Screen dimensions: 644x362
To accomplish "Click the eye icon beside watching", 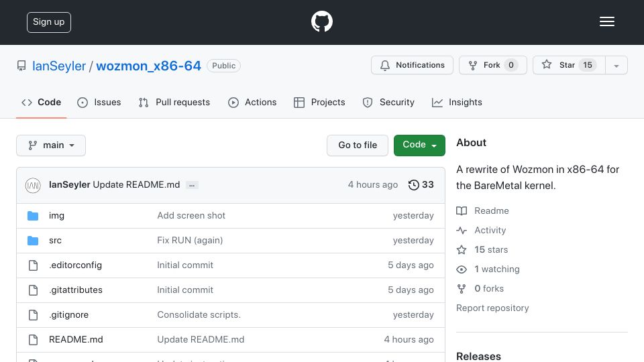I will (x=462, y=269).
